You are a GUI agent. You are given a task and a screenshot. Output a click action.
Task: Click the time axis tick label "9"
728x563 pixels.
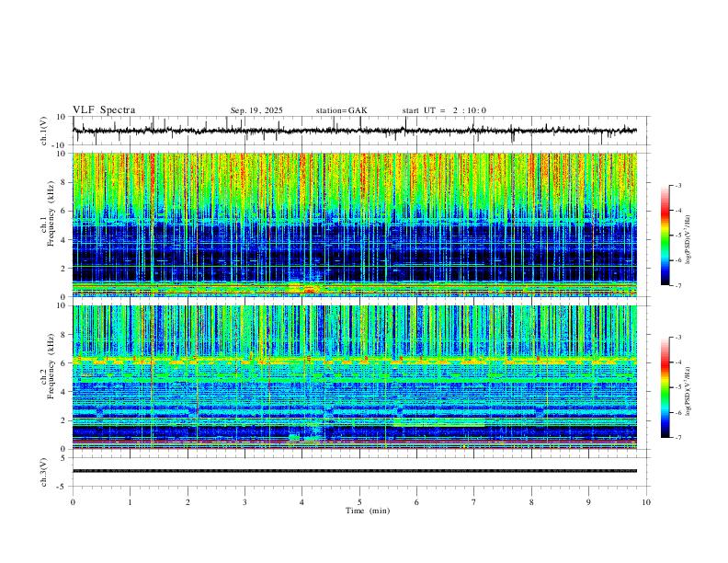(588, 502)
